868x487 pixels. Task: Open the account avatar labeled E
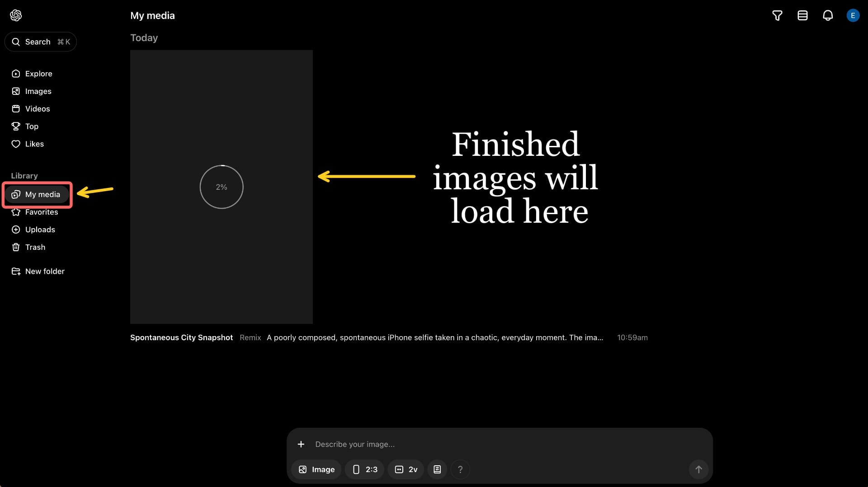point(853,16)
